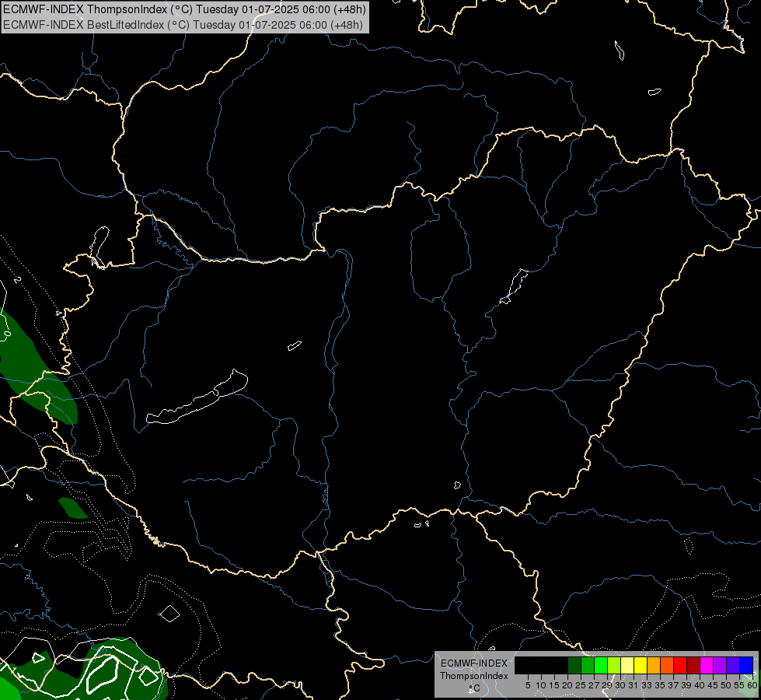Screen dimensions: 761x700
Task: Pick the lime 29–30 legend swatch
Action: tap(614, 665)
